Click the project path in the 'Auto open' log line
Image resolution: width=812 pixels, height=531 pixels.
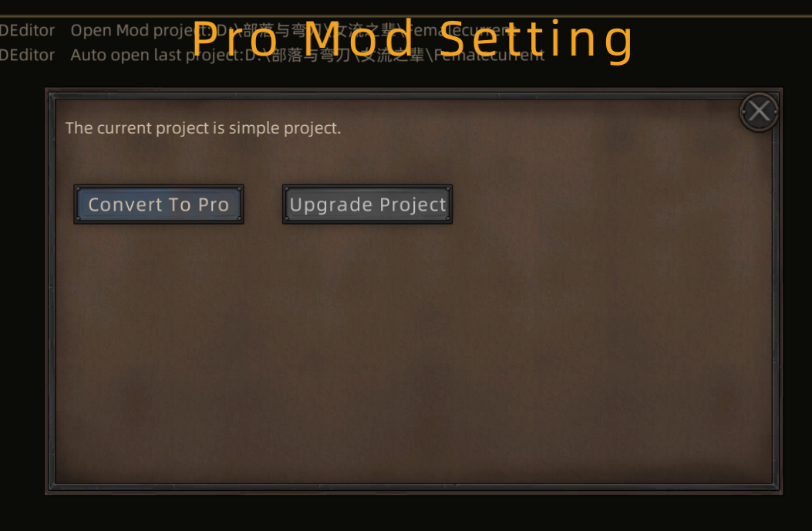[x=395, y=55]
